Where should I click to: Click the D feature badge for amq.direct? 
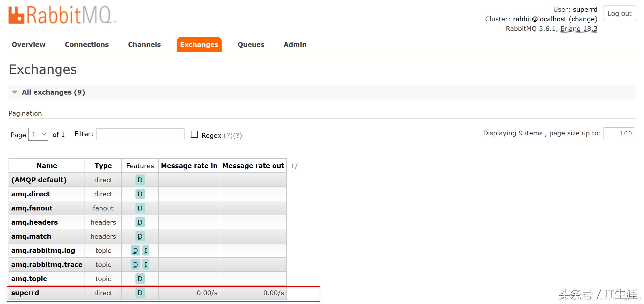point(140,194)
